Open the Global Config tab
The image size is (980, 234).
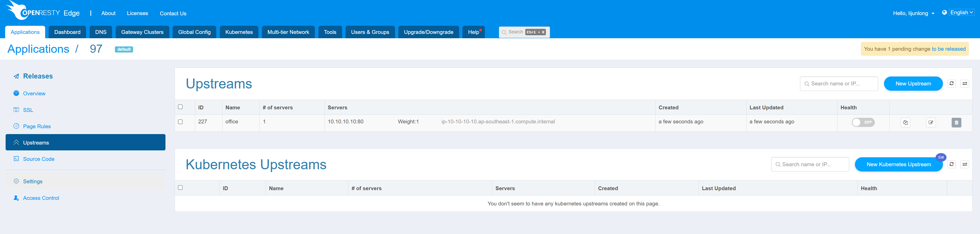pyautogui.click(x=194, y=32)
